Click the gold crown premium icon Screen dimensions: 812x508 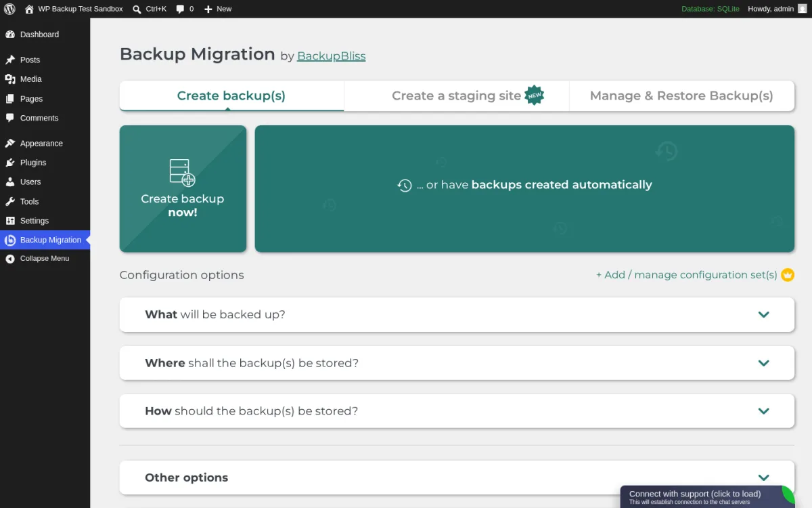click(x=788, y=275)
